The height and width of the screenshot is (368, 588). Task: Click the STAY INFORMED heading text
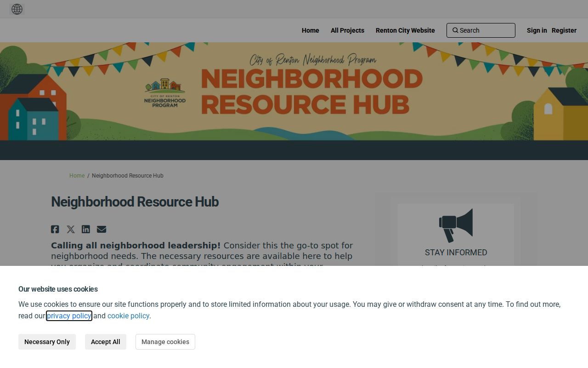pos(456,253)
